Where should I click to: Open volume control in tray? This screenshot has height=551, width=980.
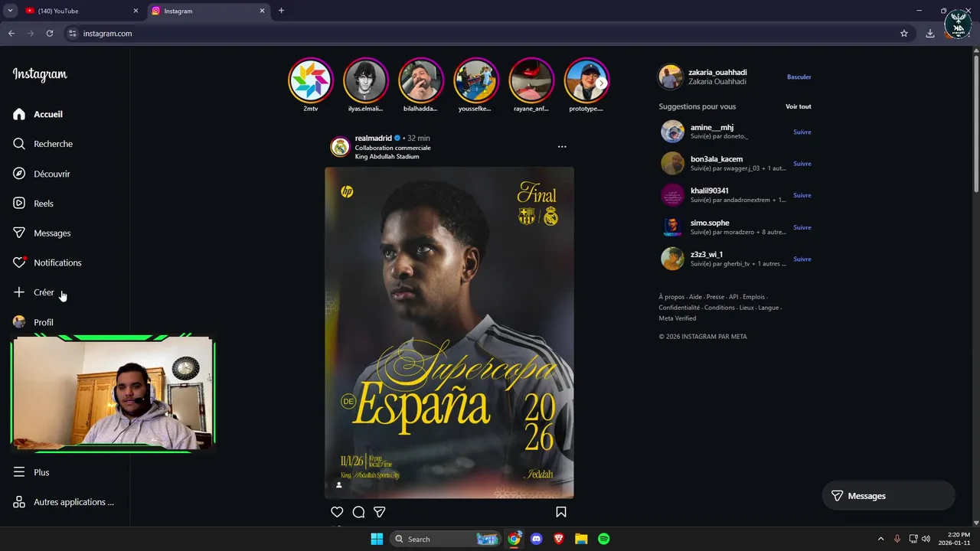tap(926, 539)
